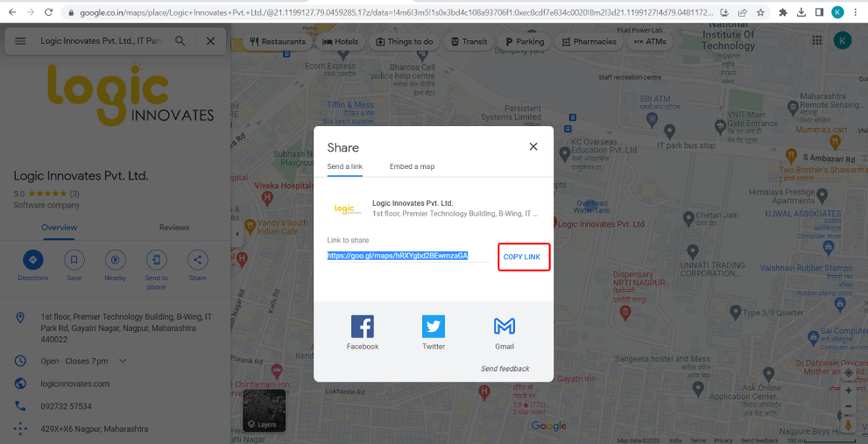Open Send feedback in Share dialog
868x444 pixels.
tap(505, 369)
